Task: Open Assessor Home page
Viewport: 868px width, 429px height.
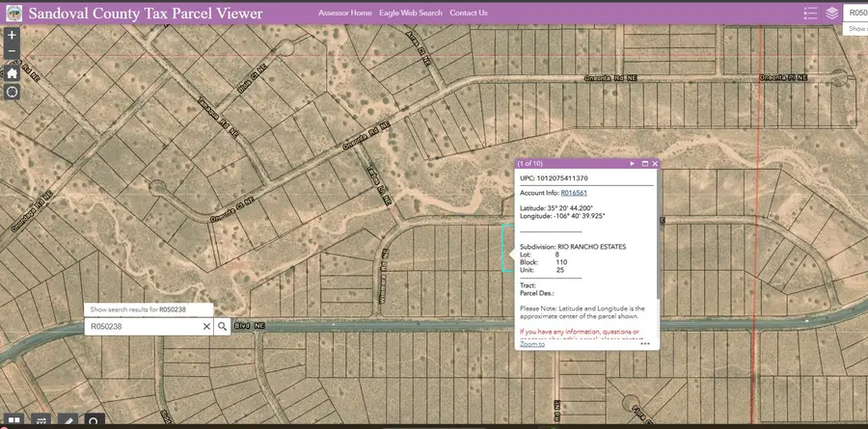Action: tap(345, 13)
